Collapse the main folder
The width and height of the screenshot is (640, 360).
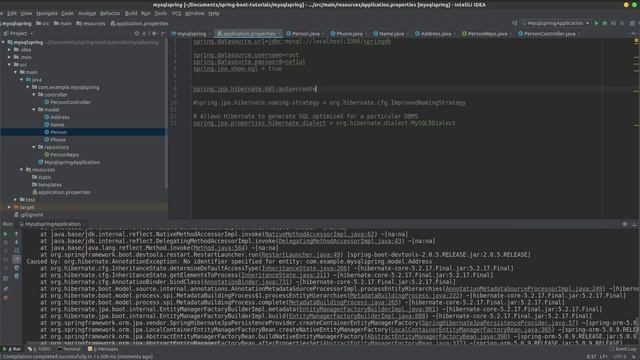[16, 72]
